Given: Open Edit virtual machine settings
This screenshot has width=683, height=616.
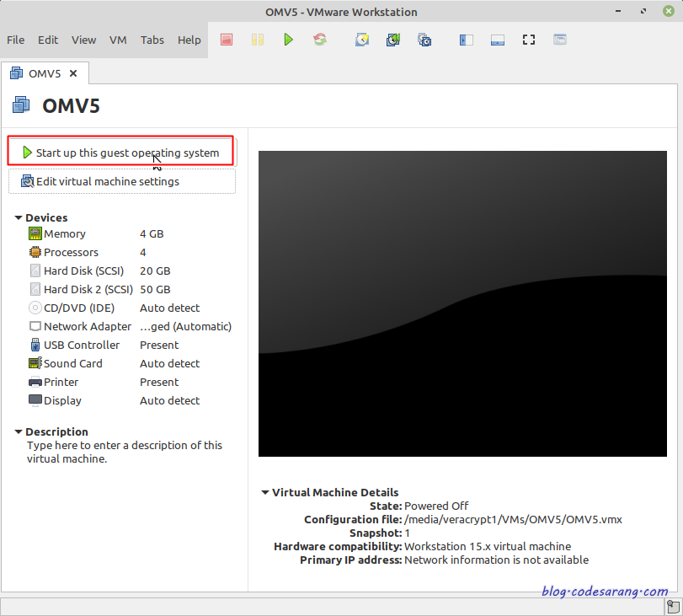Looking at the screenshot, I should (122, 181).
